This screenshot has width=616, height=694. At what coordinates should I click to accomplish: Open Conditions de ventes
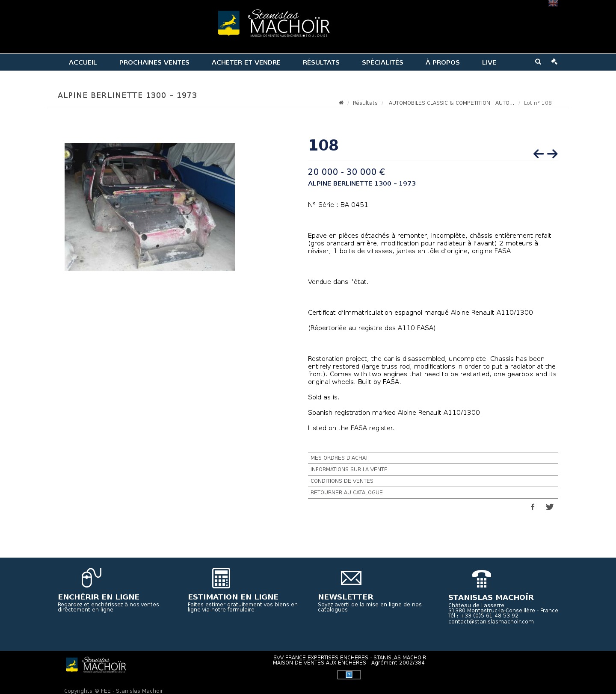433,481
